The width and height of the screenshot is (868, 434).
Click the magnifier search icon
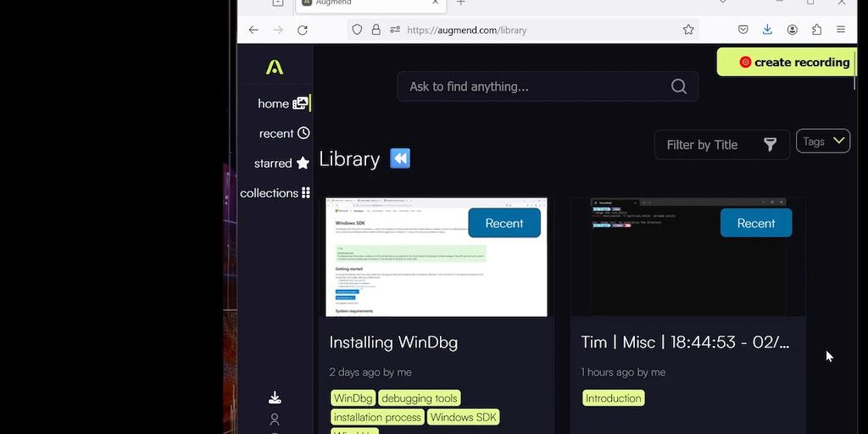679,86
